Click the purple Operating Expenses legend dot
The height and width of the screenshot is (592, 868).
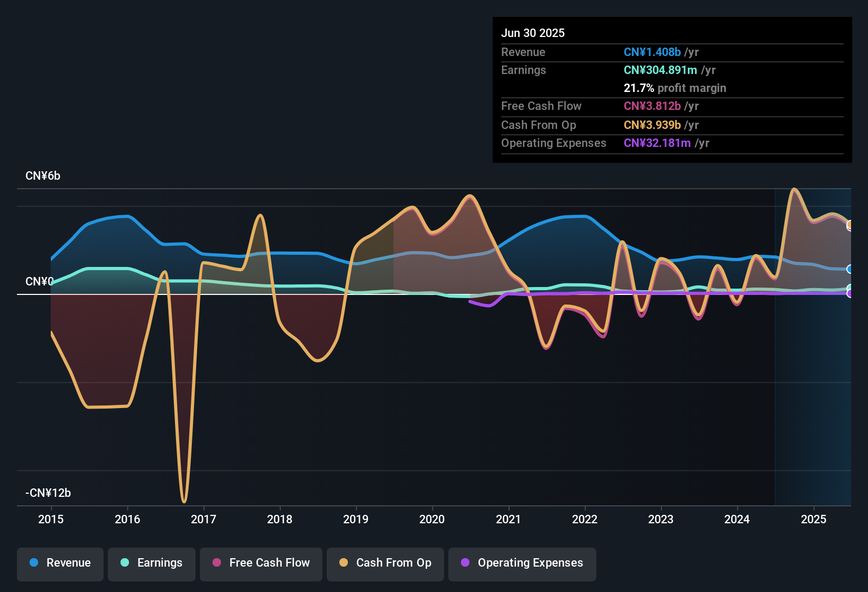click(465, 563)
